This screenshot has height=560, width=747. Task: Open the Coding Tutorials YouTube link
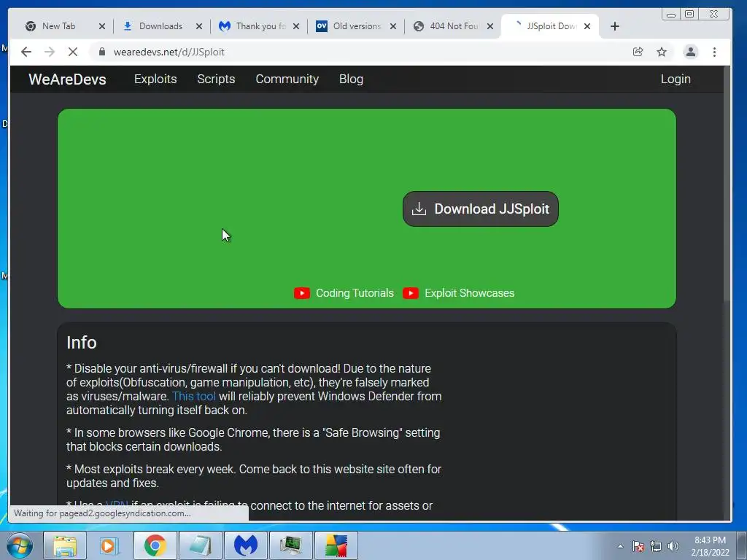click(x=355, y=293)
